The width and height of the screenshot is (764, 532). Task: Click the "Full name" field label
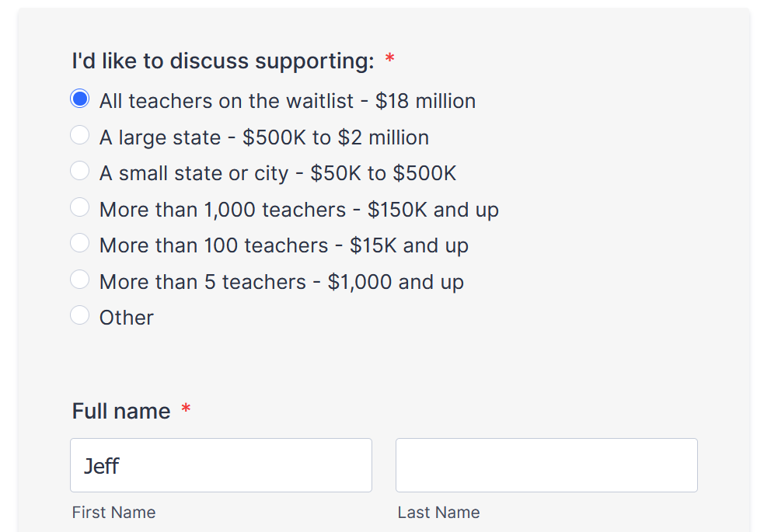click(121, 411)
